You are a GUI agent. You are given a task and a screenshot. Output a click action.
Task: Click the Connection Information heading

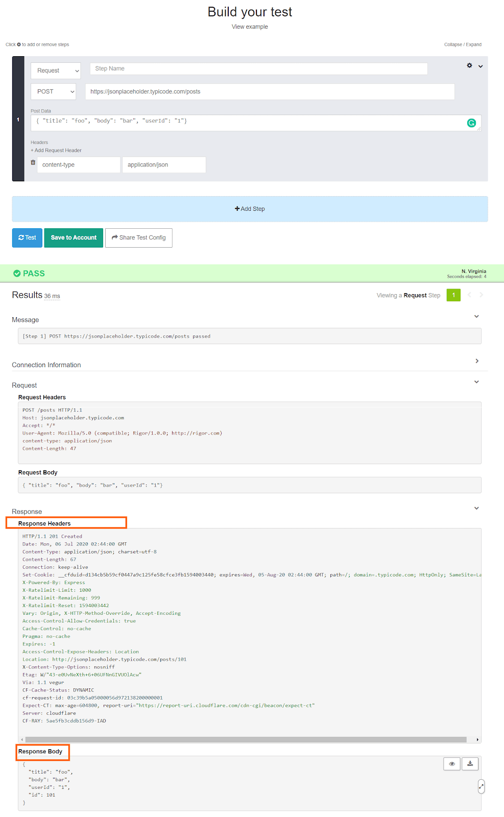click(46, 365)
